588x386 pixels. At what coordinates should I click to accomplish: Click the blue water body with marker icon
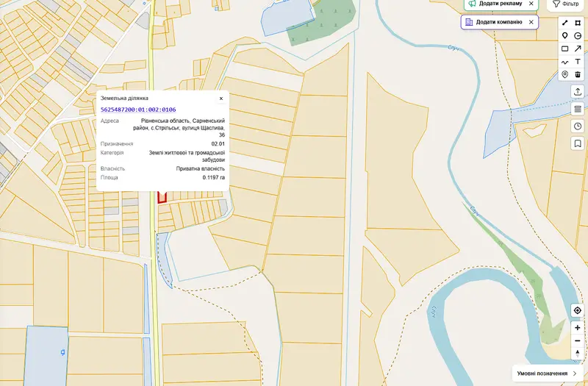[x=46, y=354]
